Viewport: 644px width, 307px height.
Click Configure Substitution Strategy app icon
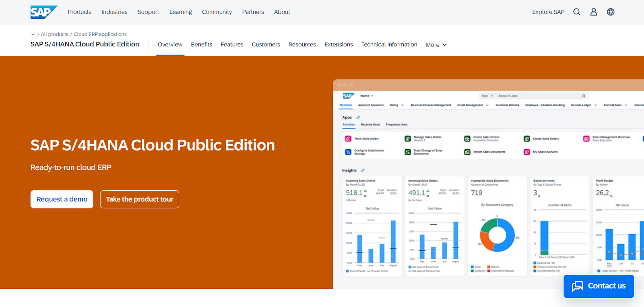[x=348, y=152]
